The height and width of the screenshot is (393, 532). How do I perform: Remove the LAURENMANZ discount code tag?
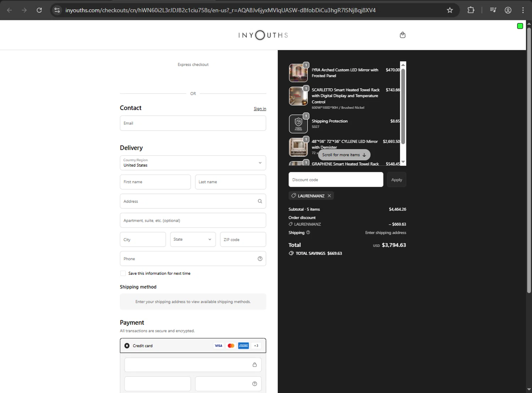click(329, 196)
